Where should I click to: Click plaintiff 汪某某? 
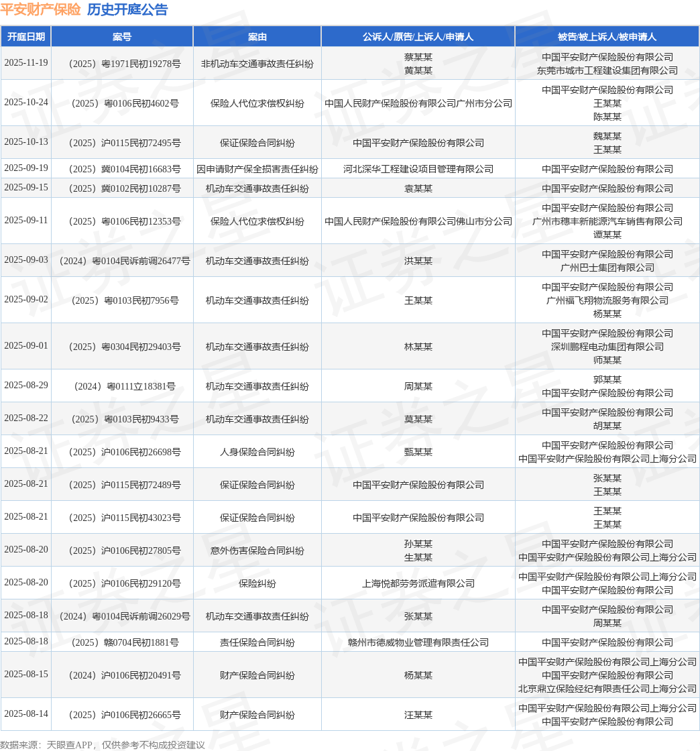coord(418,715)
